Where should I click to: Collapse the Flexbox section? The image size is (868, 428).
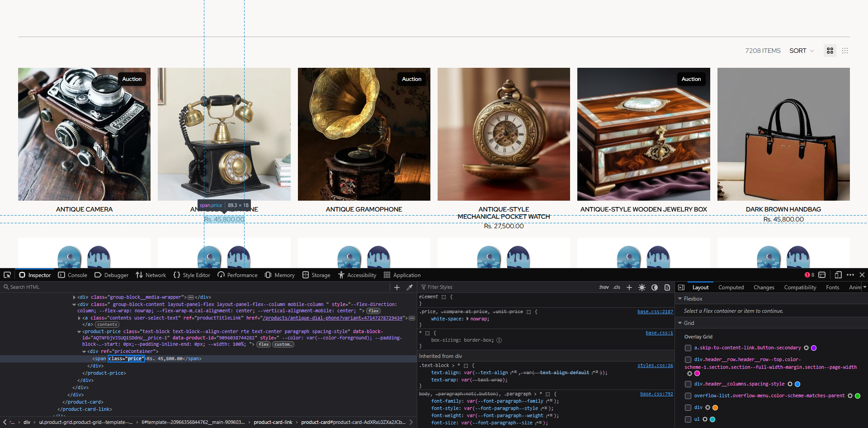[680, 299]
